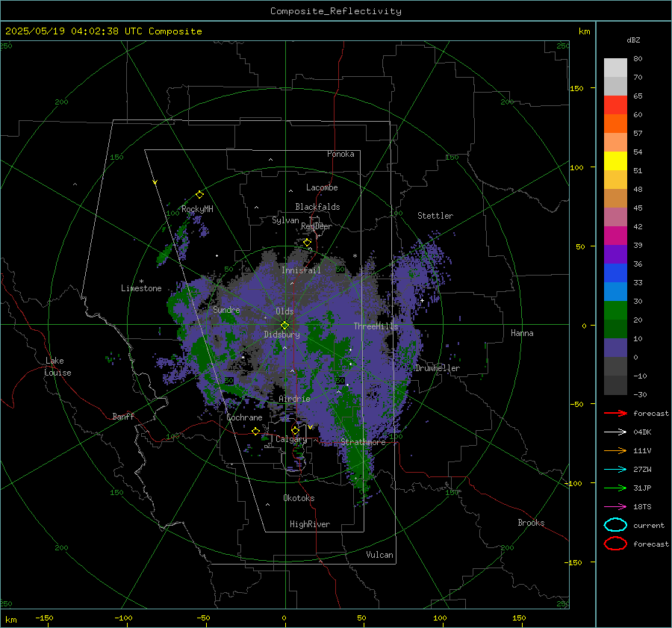Click the Blackfalds label on map
672x628 pixels.
317,207
